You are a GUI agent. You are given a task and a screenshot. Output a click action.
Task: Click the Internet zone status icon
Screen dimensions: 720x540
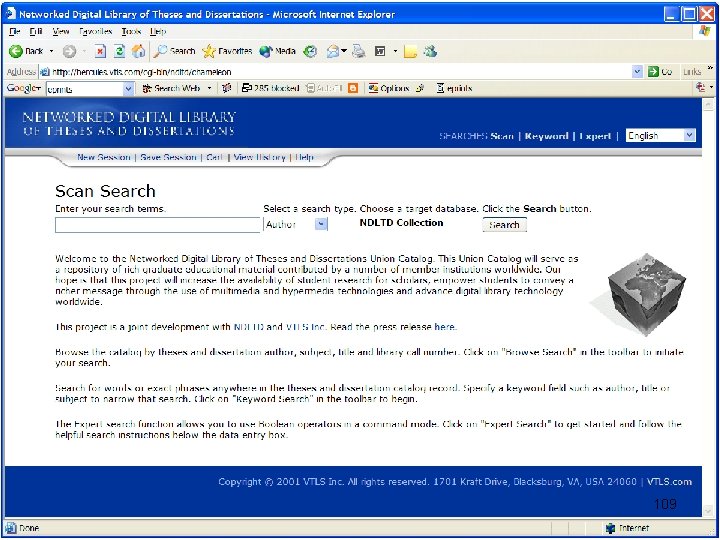[x=610, y=528]
